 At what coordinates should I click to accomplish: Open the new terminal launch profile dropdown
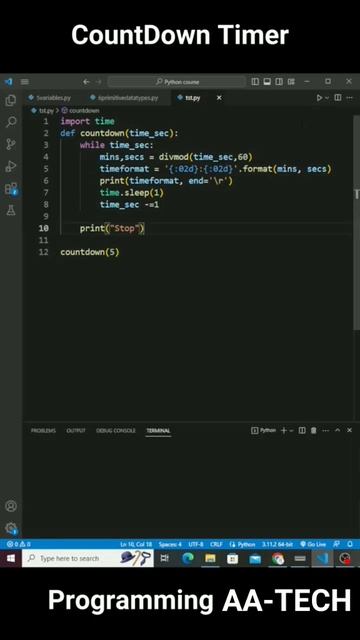point(291,430)
